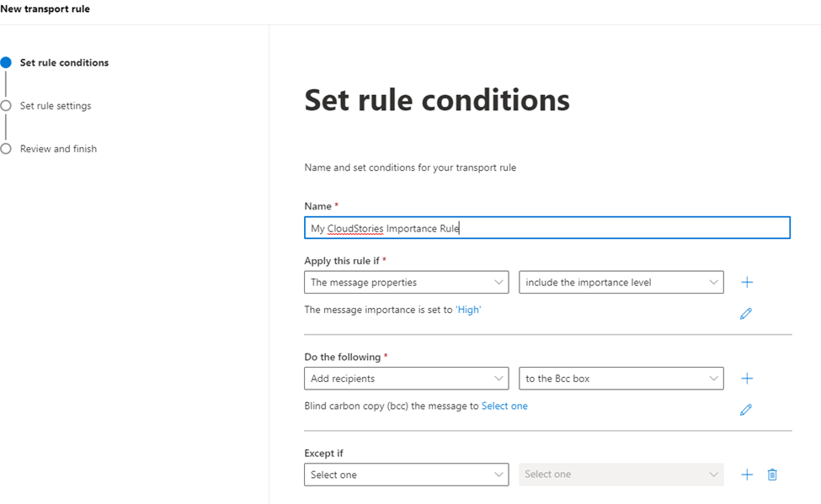Click 'Select one' Bcc recipient link
Screen dimensions: 821x504
pyautogui.click(x=504, y=406)
